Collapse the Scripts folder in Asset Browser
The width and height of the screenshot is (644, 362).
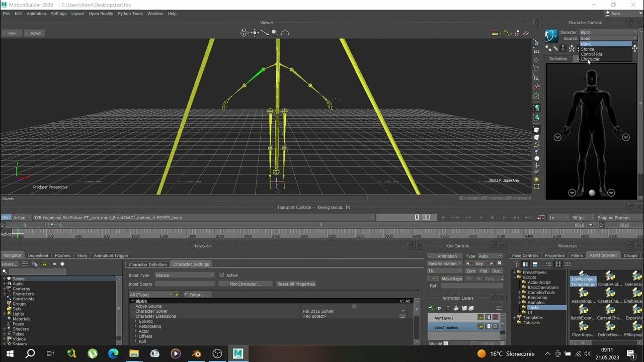click(x=514, y=278)
